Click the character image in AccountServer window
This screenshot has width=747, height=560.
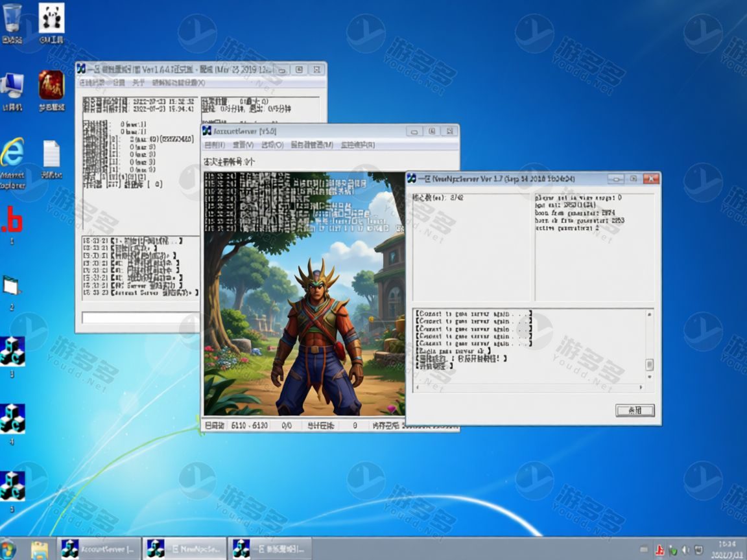(x=304, y=294)
